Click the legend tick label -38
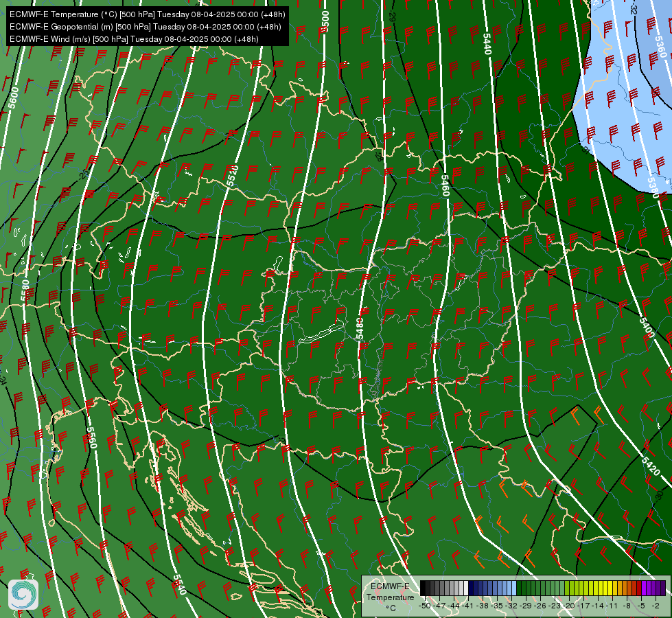The image size is (672, 618). (x=482, y=606)
